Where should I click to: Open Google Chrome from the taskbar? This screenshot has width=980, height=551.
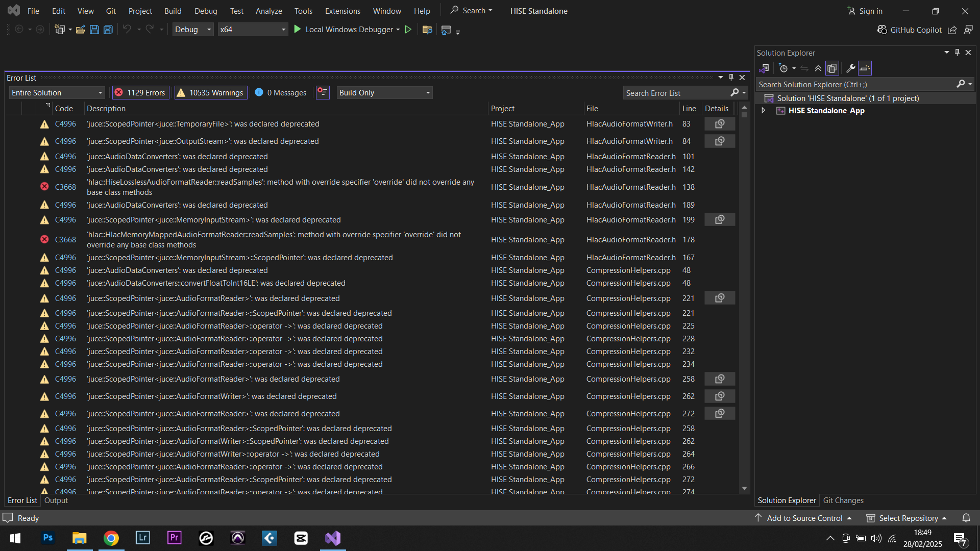tap(111, 538)
